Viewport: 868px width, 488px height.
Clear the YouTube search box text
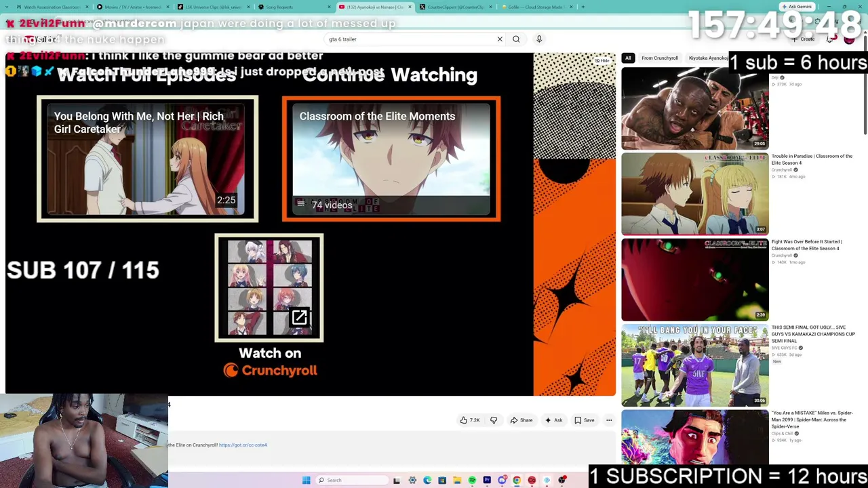(500, 39)
